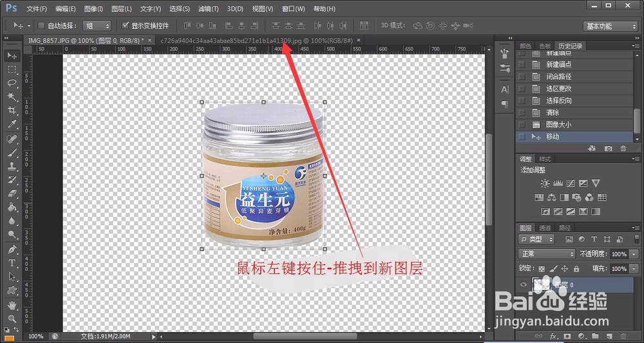This screenshot has height=343, width=644.
Task: Select the Eraser tool
Action: coord(12,193)
